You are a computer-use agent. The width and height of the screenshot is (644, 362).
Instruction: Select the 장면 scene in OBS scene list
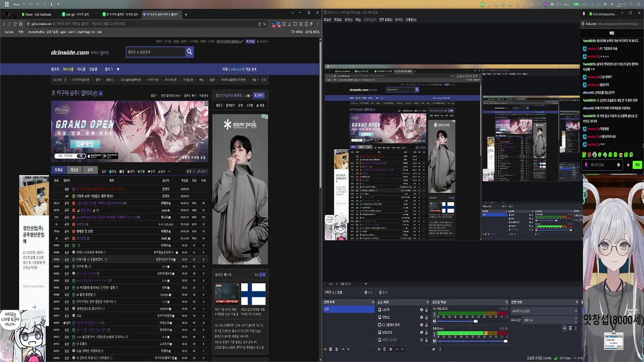[x=348, y=309]
